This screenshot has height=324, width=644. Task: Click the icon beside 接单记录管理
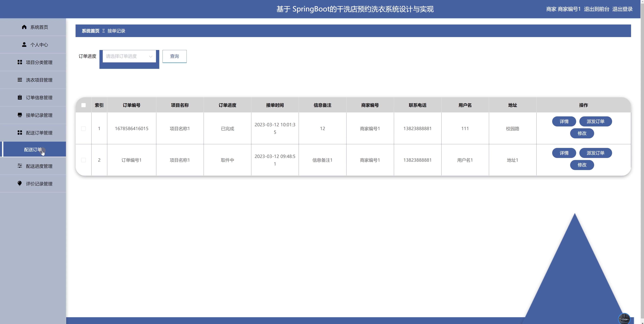pyautogui.click(x=20, y=115)
